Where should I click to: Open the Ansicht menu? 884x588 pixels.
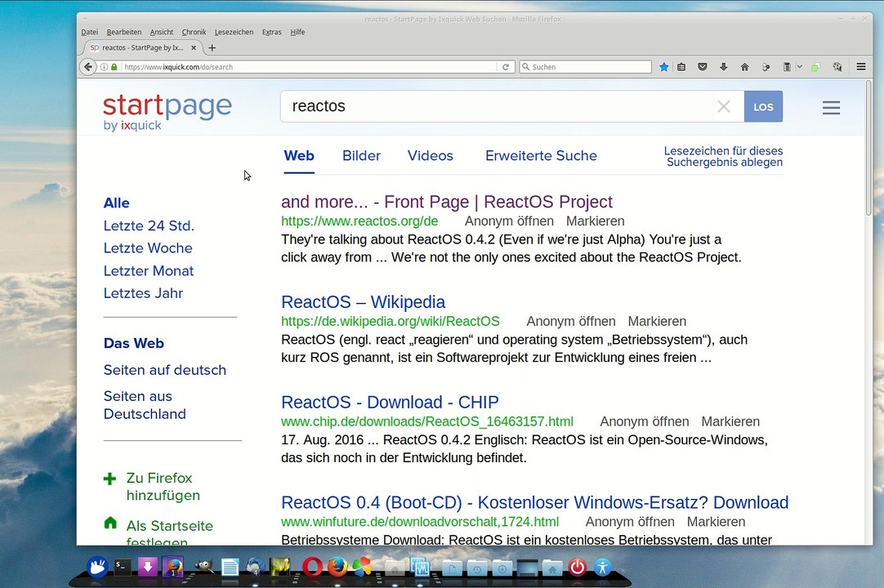pyautogui.click(x=161, y=32)
